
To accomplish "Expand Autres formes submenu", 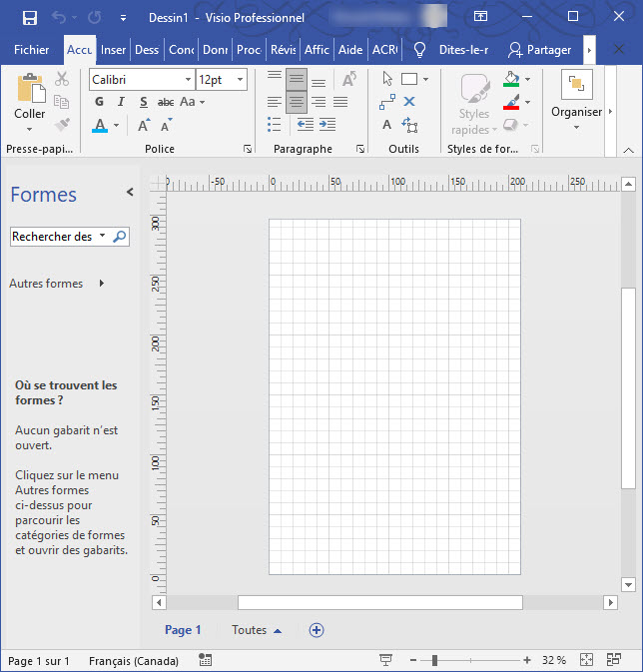I will pyautogui.click(x=102, y=284).
